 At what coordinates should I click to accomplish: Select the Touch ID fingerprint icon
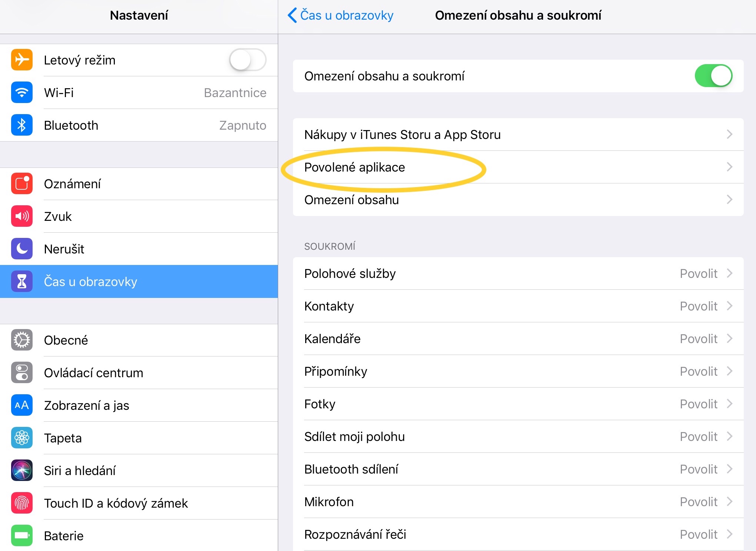tap(21, 503)
